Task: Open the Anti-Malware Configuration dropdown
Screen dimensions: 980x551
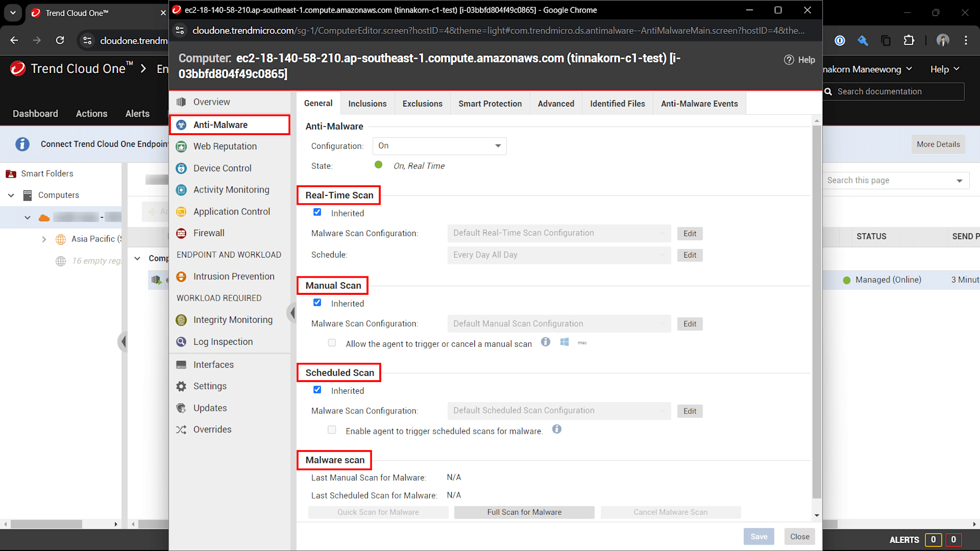Action: tap(440, 146)
